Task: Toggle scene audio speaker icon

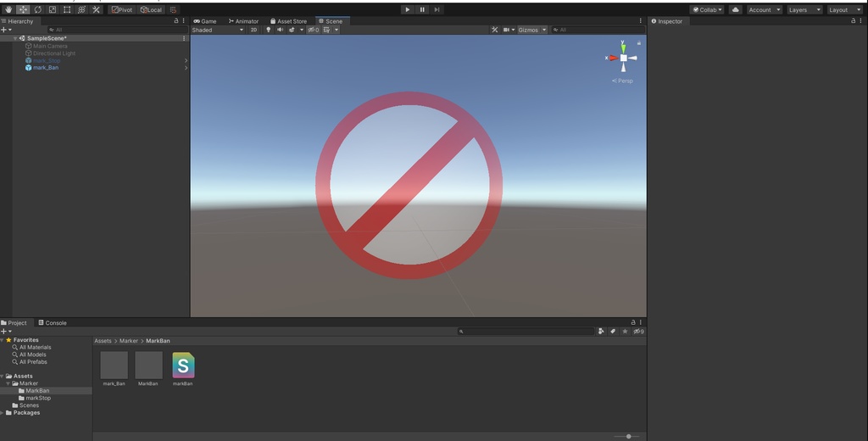Action: click(280, 30)
